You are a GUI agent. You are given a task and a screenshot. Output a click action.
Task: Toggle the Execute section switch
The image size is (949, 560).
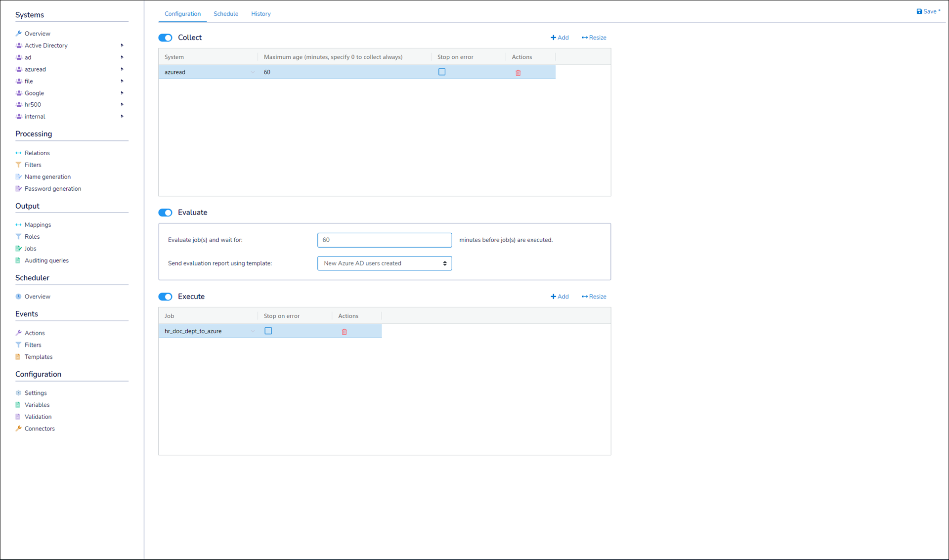click(165, 297)
